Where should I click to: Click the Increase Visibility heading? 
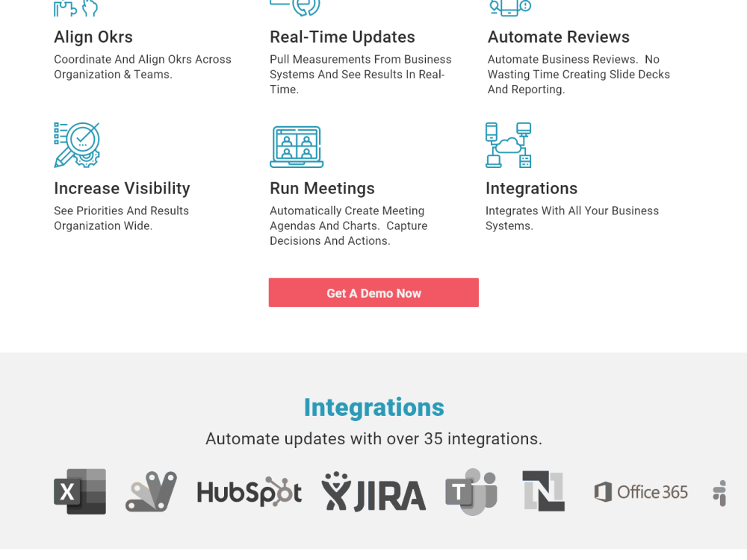coord(122,189)
